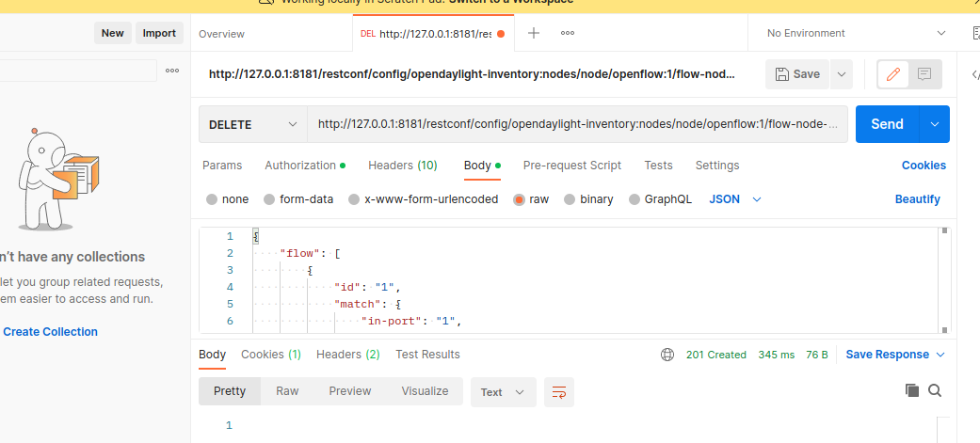980x443 pixels.
Task: Switch response view to Preview
Action: [x=350, y=391]
